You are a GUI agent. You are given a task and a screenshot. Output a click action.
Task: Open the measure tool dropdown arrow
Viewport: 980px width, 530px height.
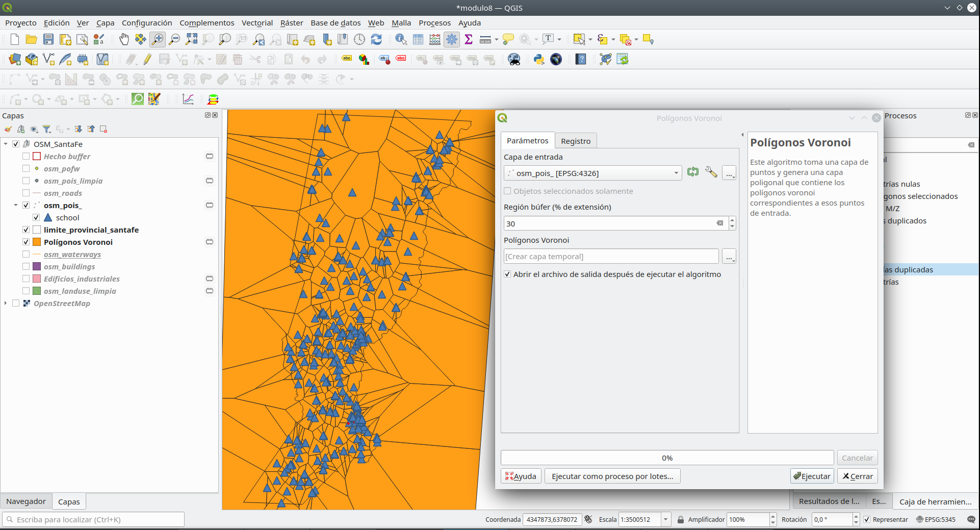coord(496,39)
